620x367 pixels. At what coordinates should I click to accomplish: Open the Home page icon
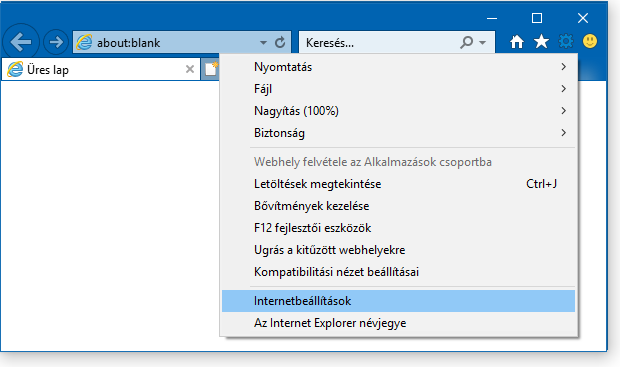point(516,42)
